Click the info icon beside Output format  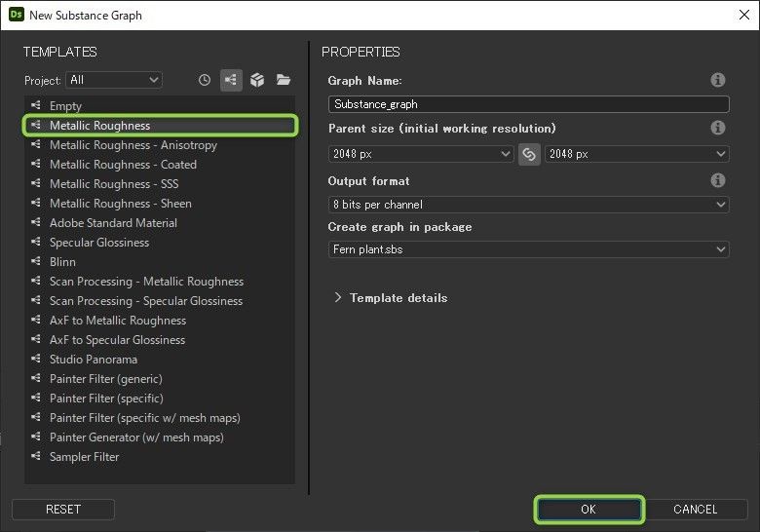pos(718,180)
